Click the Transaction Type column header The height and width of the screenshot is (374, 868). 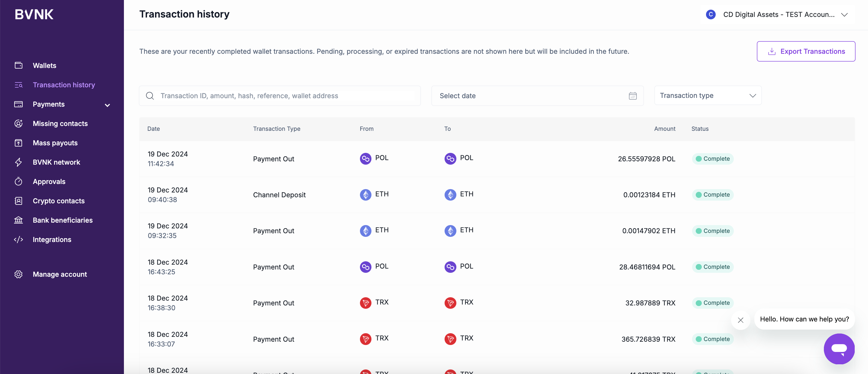276,129
